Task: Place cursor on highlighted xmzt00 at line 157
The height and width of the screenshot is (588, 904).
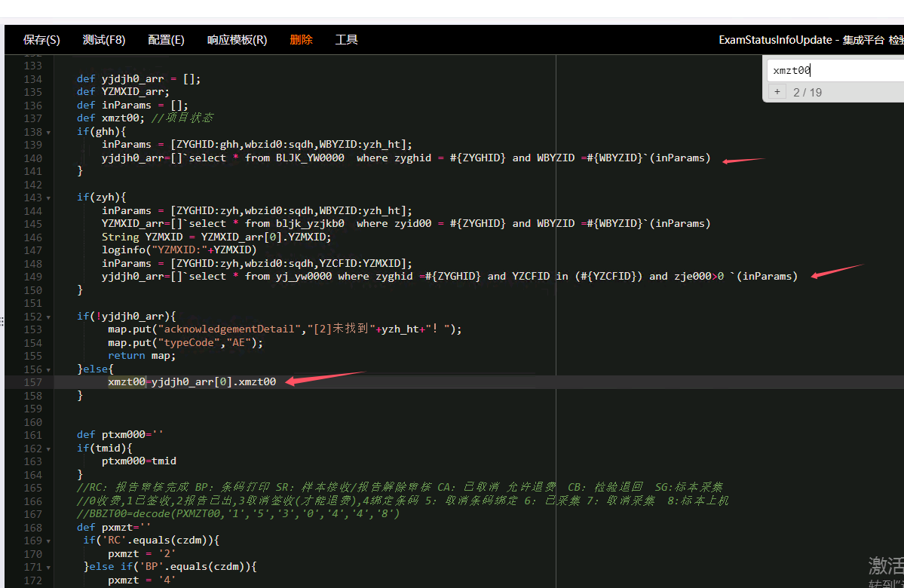Action: coord(126,382)
